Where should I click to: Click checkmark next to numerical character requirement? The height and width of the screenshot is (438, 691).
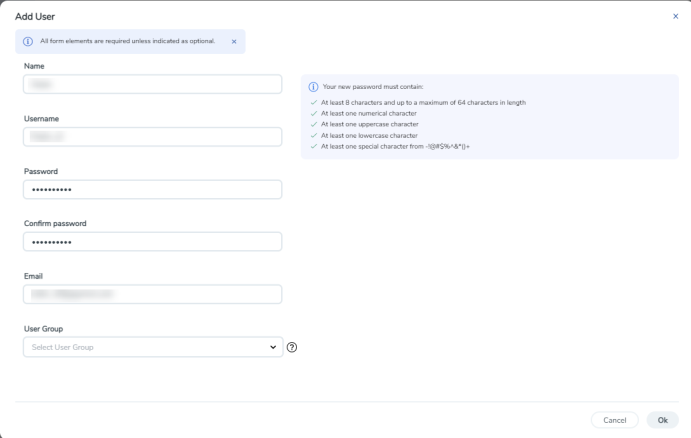tap(313, 113)
